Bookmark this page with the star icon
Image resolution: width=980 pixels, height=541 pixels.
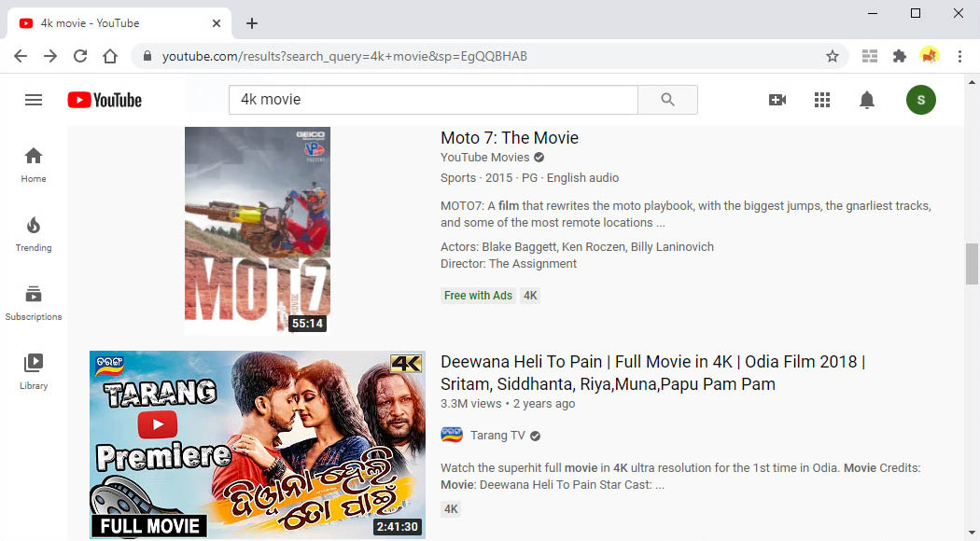pos(832,56)
